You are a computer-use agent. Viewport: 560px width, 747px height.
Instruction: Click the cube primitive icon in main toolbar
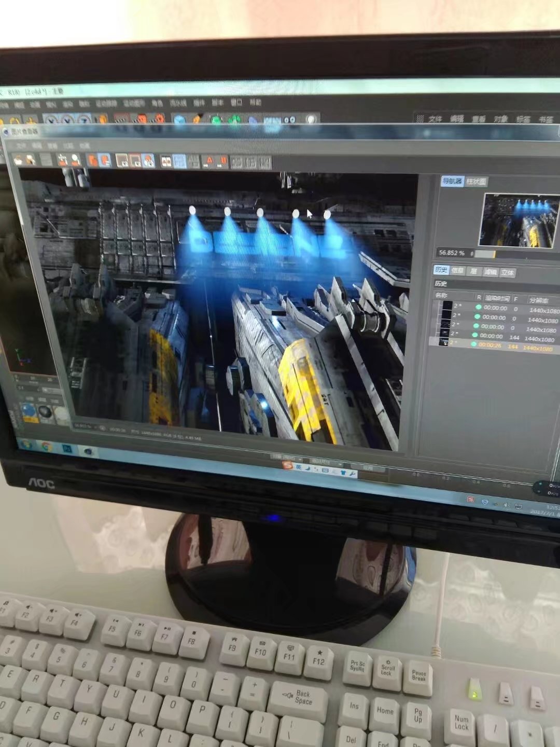(x=179, y=120)
